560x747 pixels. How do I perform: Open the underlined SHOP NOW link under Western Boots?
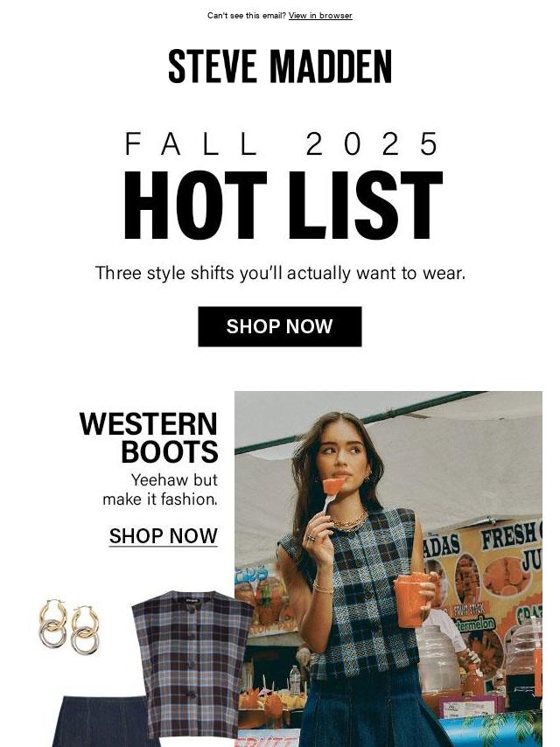click(164, 536)
